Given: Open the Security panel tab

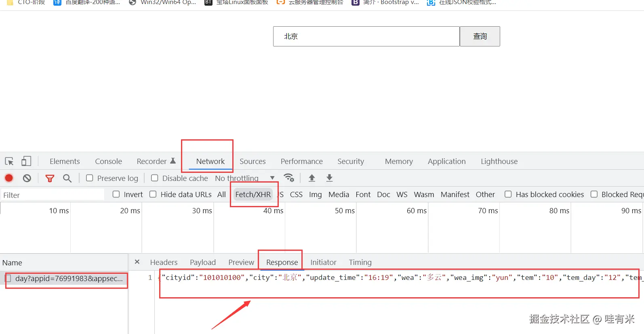Looking at the screenshot, I should point(351,161).
